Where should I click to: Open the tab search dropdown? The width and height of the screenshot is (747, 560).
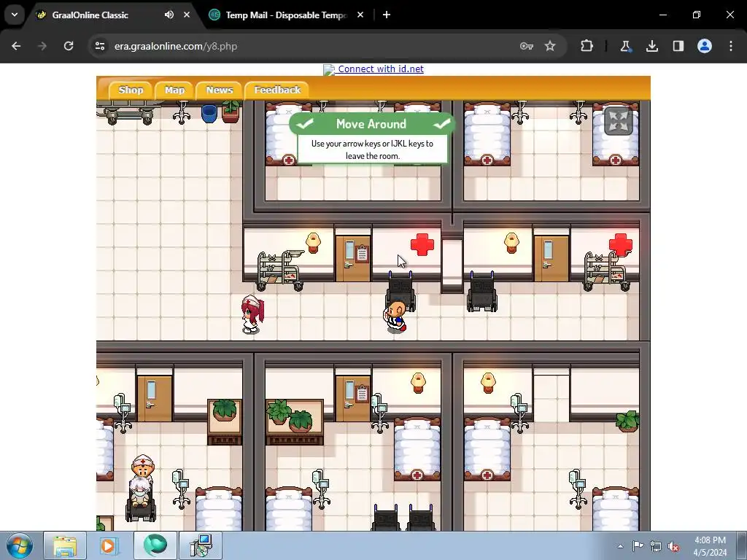pos(15,15)
